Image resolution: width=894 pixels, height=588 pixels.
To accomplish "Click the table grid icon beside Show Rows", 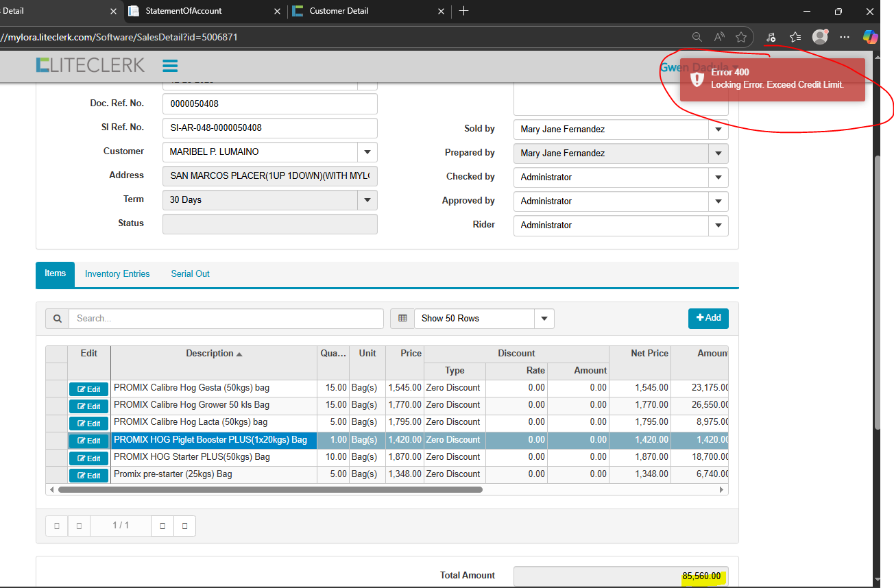I will click(402, 319).
